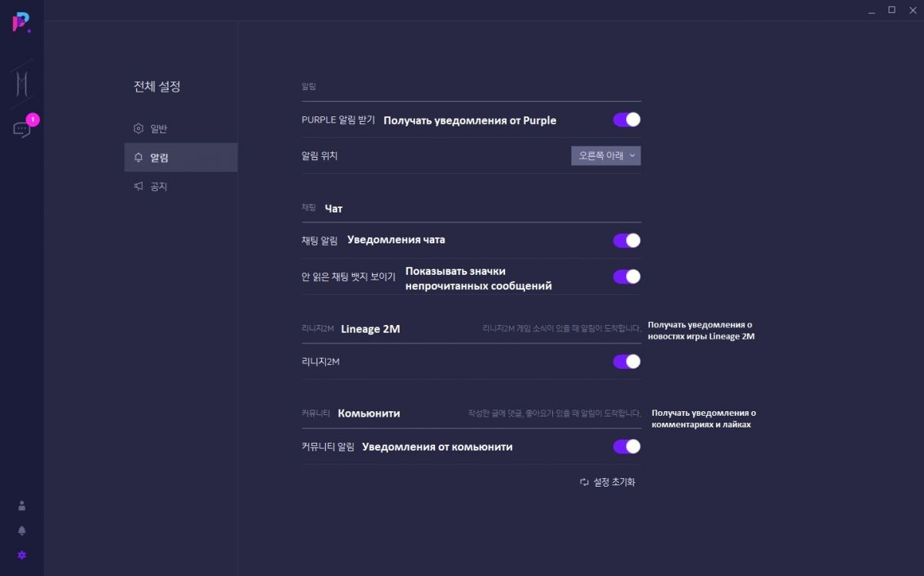This screenshot has height=576, width=924.
Task: Turn off the 리니지2M notification toggle
Action: [x=627, y=361]
